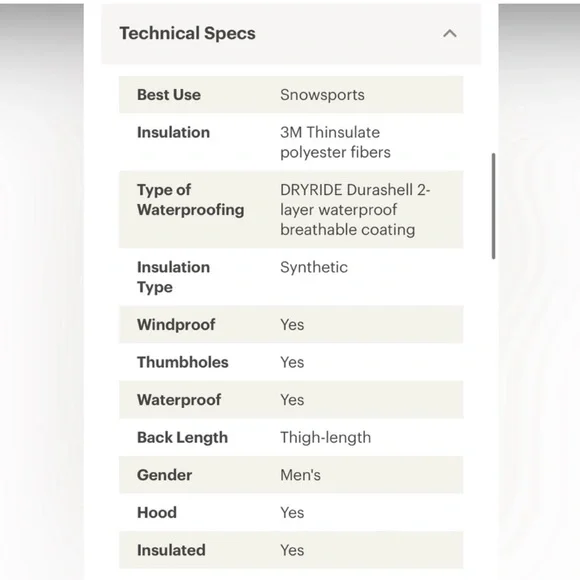This screenshot has width=580, height=580.
Task: Click the 3M Thinsulate polyester fibers text
Action: (x=335, y=142)
